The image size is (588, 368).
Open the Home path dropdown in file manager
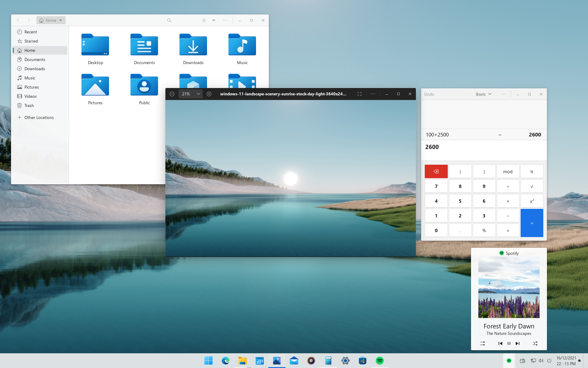51,20
